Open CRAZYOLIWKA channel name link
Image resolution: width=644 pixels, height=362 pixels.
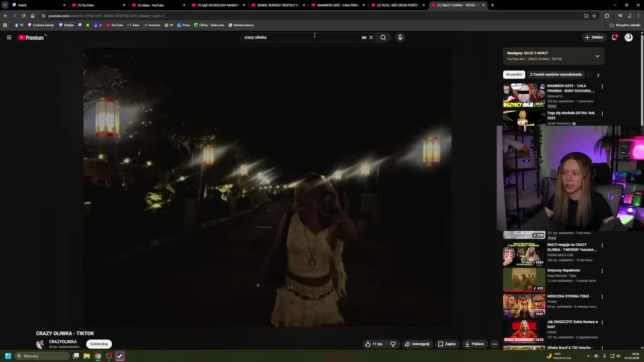pyautogui.click(x=63, y=342)
